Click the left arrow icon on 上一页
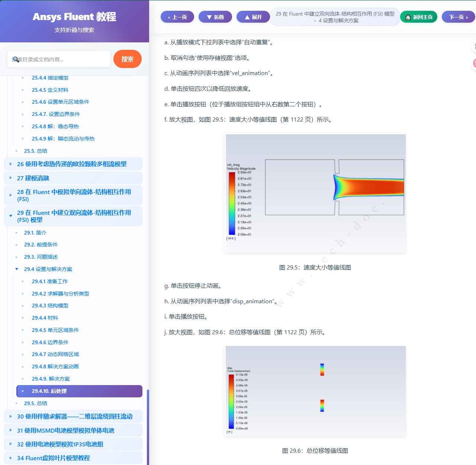Screen dimensions: 476x465 (x=168, y=17)
